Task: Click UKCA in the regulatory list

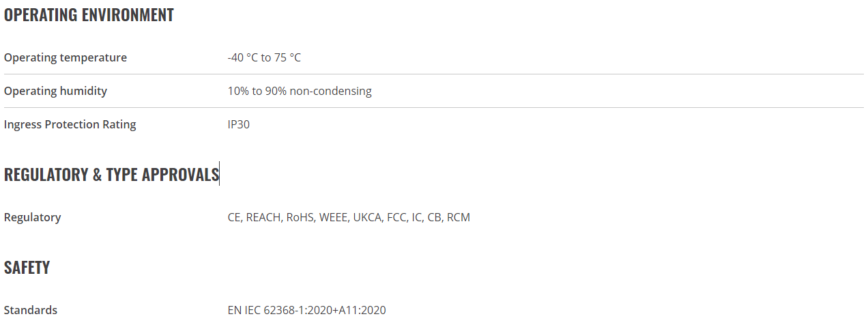Action: 367,217
